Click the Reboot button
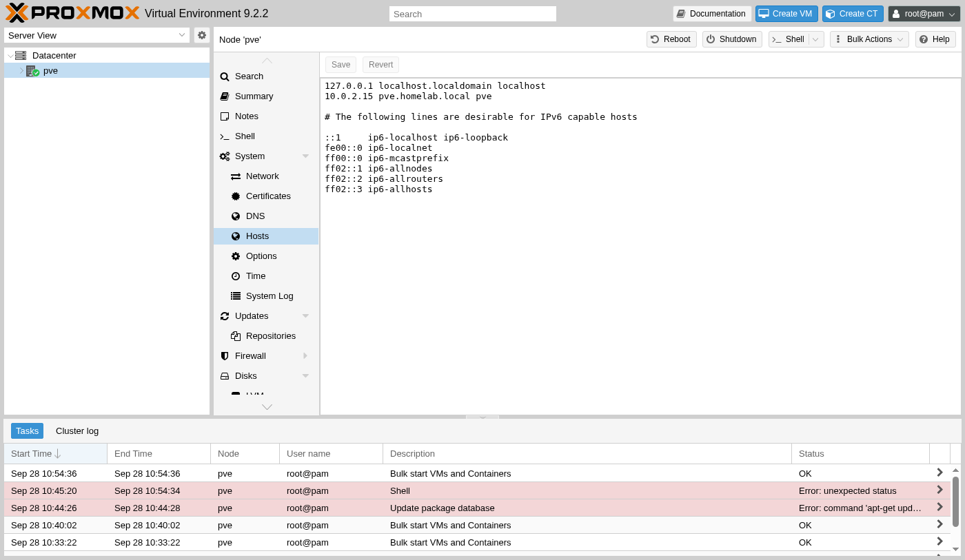 click(671, 39)
